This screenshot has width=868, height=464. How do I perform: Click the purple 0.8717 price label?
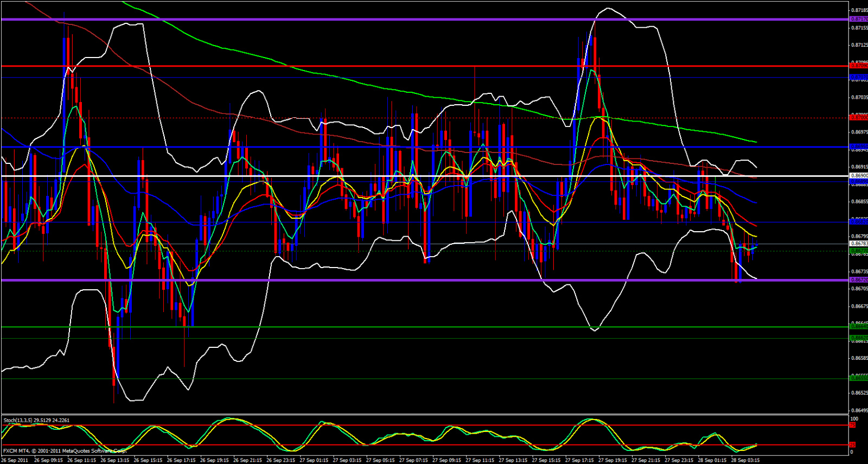click(x=858, y=19)
